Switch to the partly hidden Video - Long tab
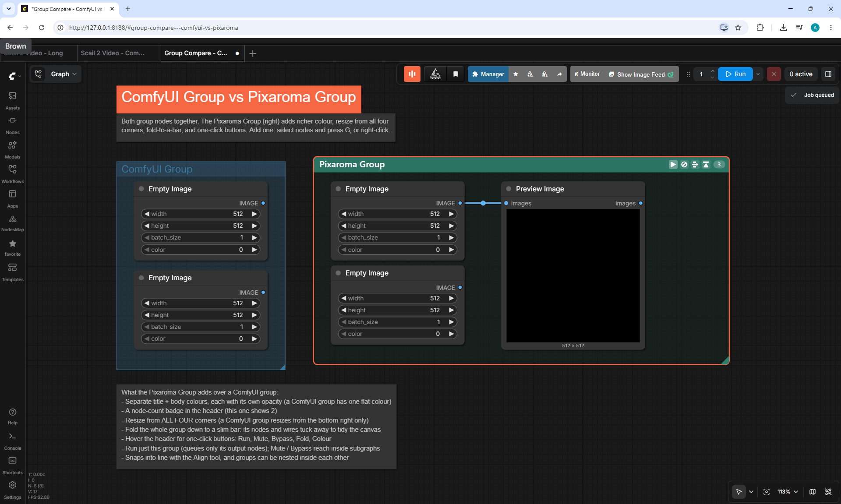841x504 pixels. tap(39, 53)
